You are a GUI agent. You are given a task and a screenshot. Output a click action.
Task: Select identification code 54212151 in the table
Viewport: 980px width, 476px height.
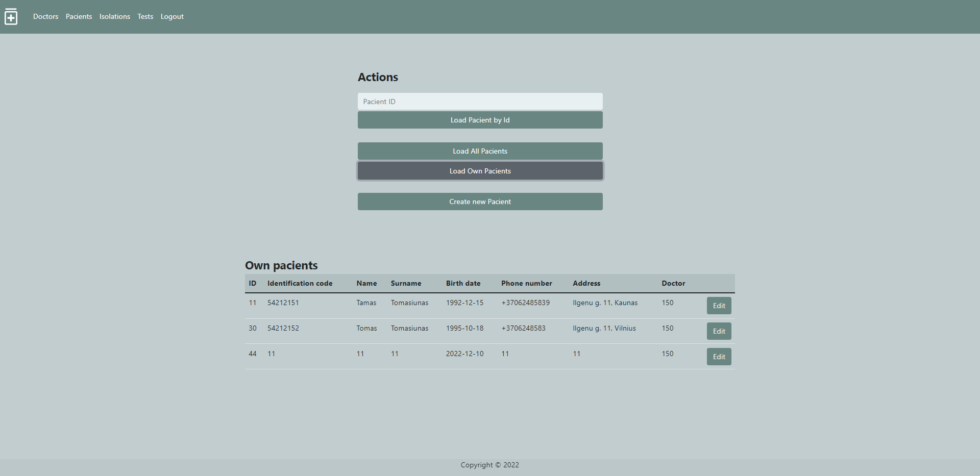(x=284, y=303)
